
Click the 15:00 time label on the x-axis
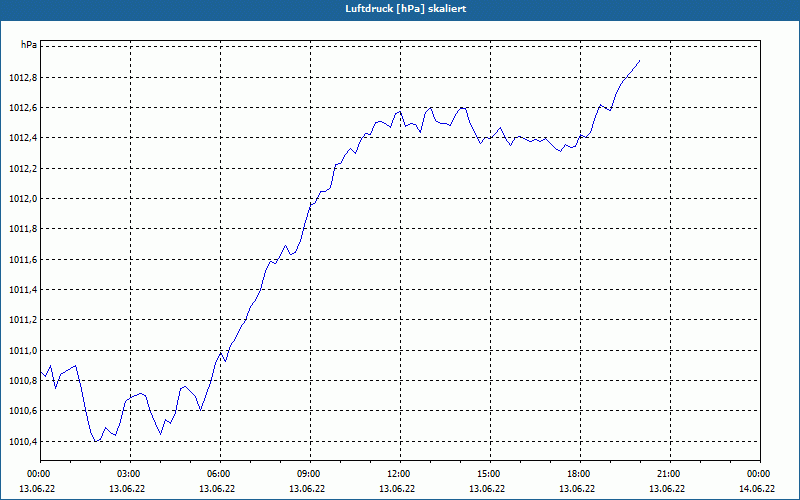pyautogui.click(x=490, y=474)
